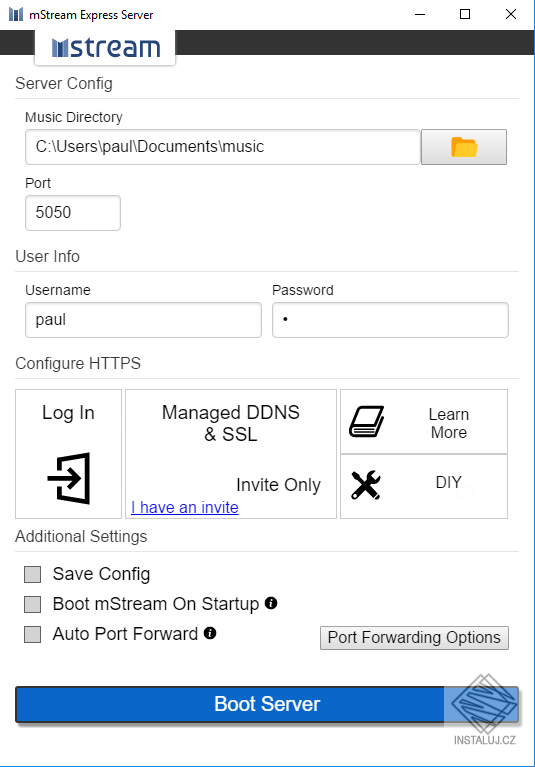Open Port Forwarding Options
The image size is (535, 767).
click(x=414, y=638)
